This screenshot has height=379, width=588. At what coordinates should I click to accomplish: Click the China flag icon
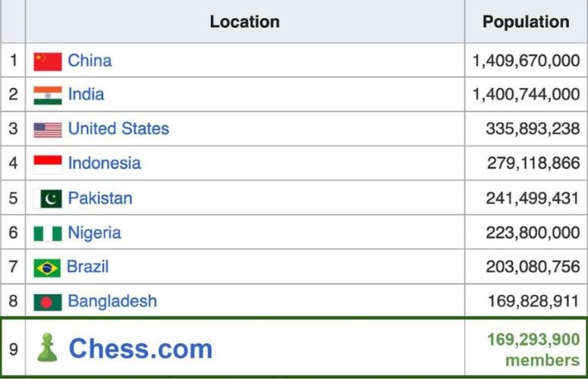47,61
